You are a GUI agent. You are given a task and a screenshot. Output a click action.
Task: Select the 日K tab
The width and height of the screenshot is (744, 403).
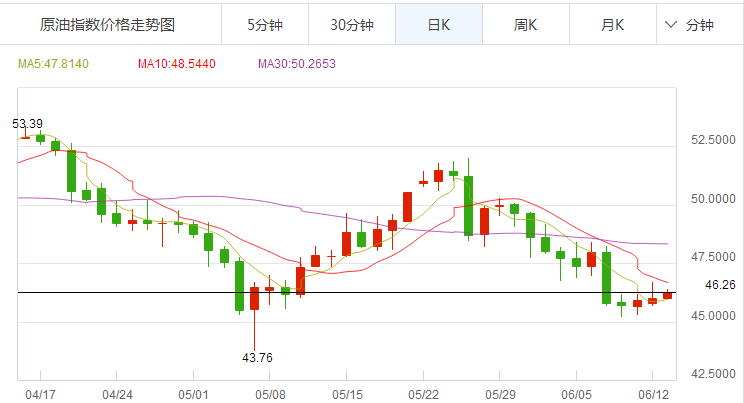point(439,25)
